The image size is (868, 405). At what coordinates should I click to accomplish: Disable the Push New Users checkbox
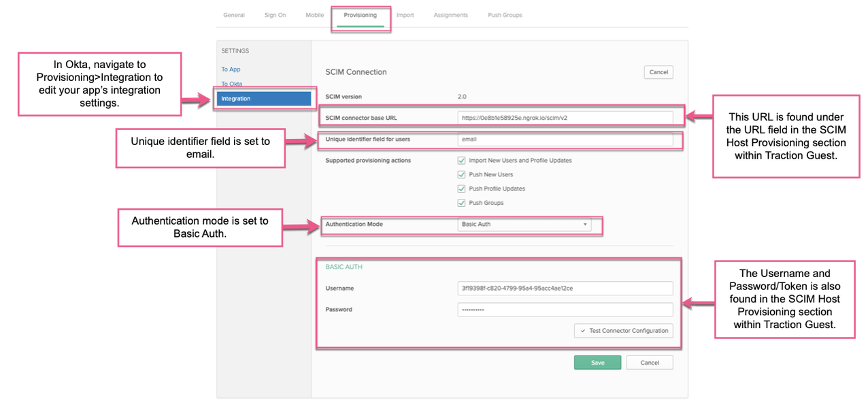tap(461, 174)
